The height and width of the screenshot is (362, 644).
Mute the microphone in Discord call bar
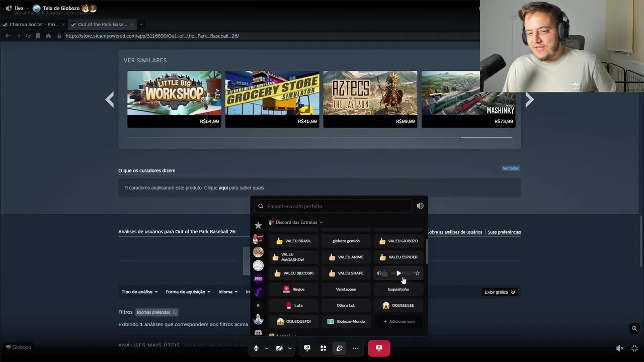coord(256,348)
